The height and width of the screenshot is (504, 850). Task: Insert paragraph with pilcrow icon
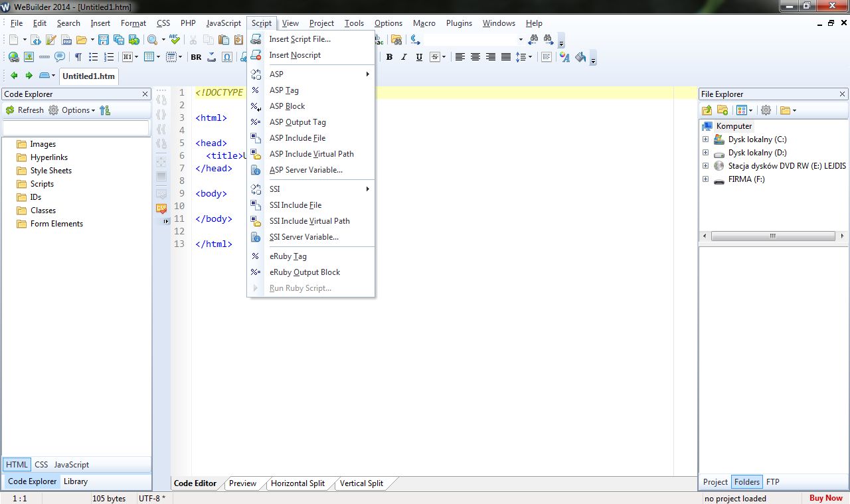(x=78, y=57)
